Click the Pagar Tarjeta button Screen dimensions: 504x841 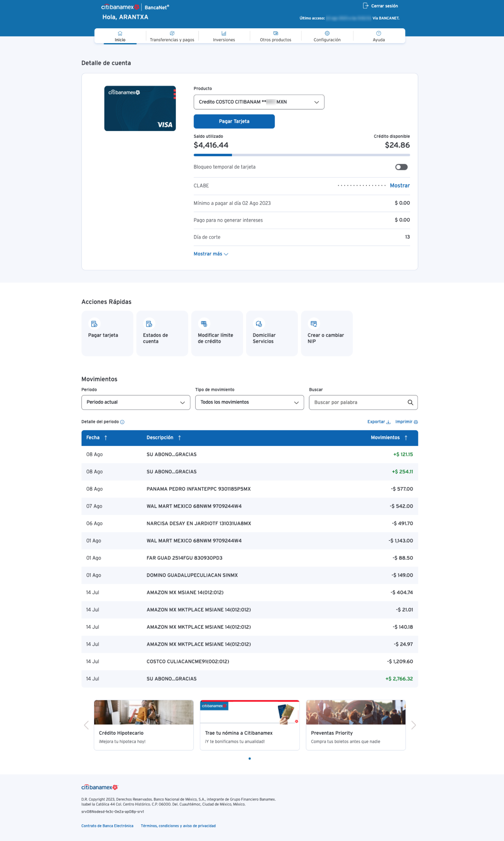(234, 121)
